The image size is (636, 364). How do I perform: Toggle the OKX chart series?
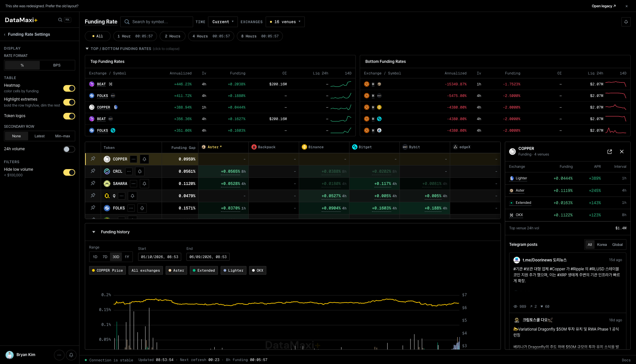point(258,270)
